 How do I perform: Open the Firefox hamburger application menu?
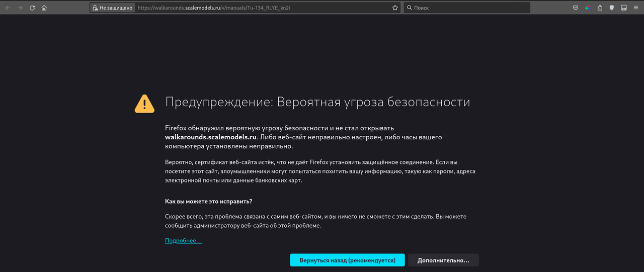pyautogui.click(x=636, y=8)
